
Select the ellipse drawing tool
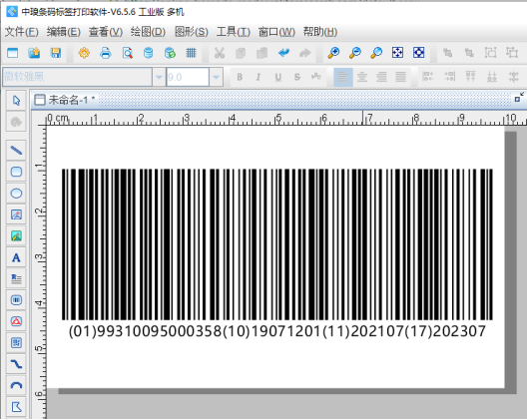click(x=16, y=194)
